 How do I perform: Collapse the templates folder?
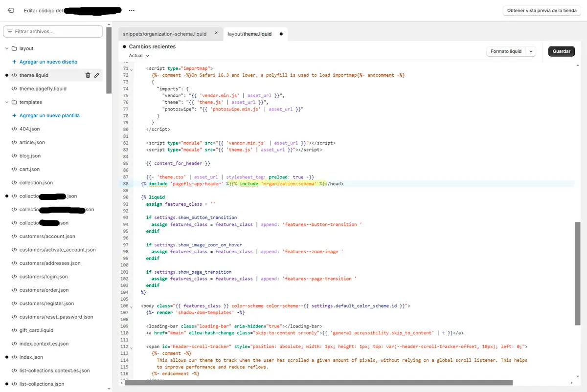(x=7, y=102)
